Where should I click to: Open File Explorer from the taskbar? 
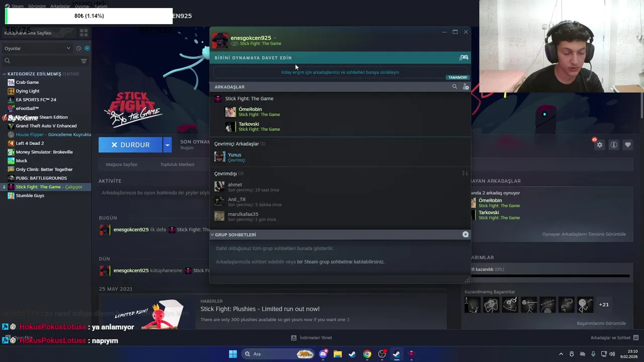[x=338, y=354]
